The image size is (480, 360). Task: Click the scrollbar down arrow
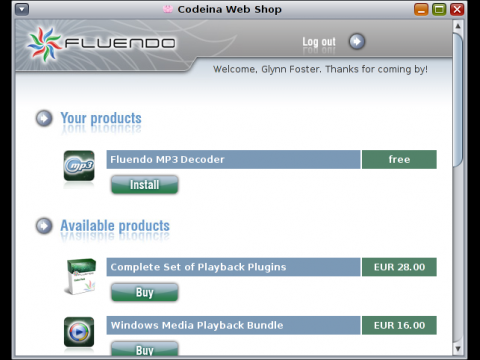pos(458,349)
